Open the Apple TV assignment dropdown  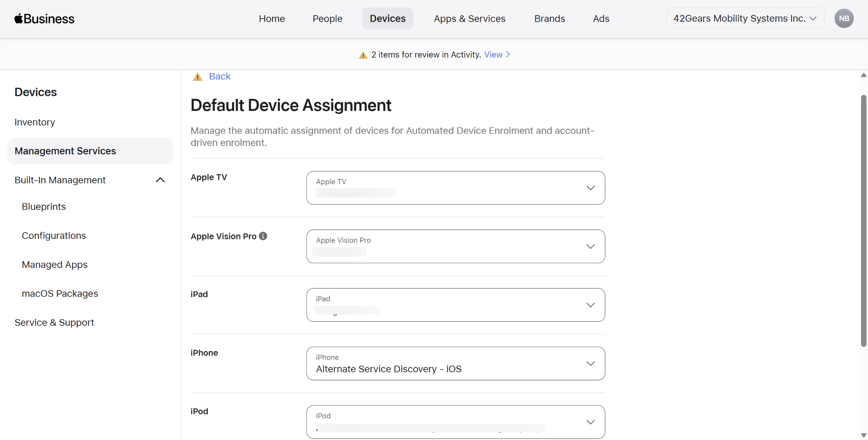click(456, 188)
